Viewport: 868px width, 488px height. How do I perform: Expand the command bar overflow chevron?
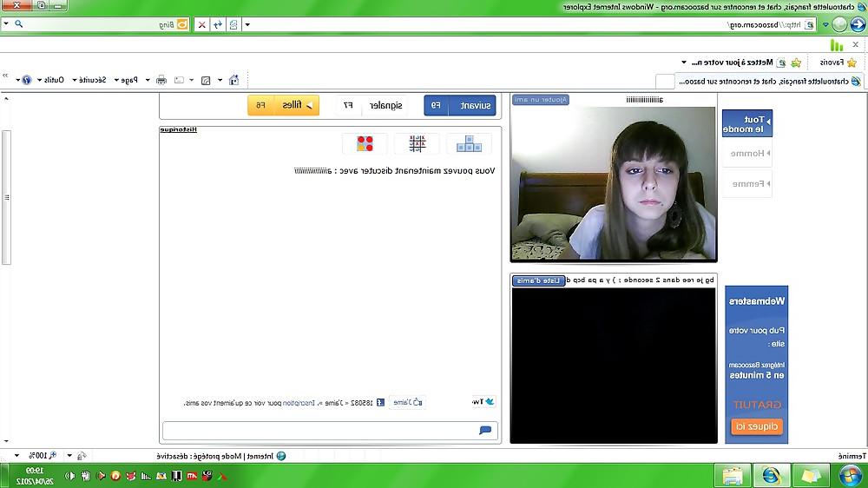click(x=5, y=76)
